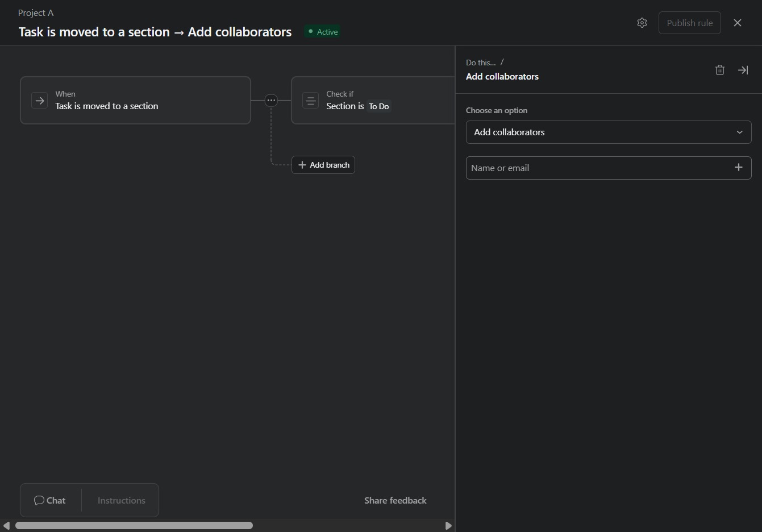Click the Add collaborators panel heading

point(502,76)
